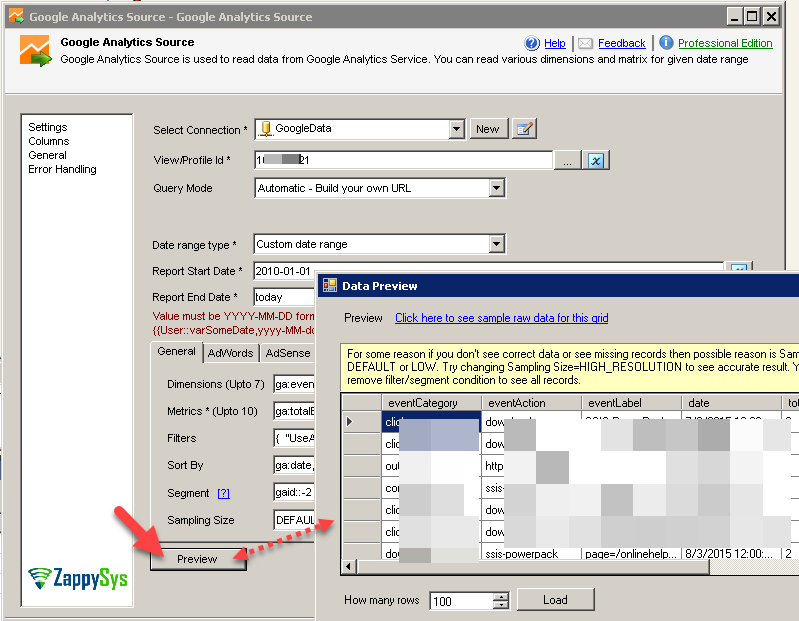Switch to the AdWords tab
This screenshot has height=621, width=799.
coord(230,353)
